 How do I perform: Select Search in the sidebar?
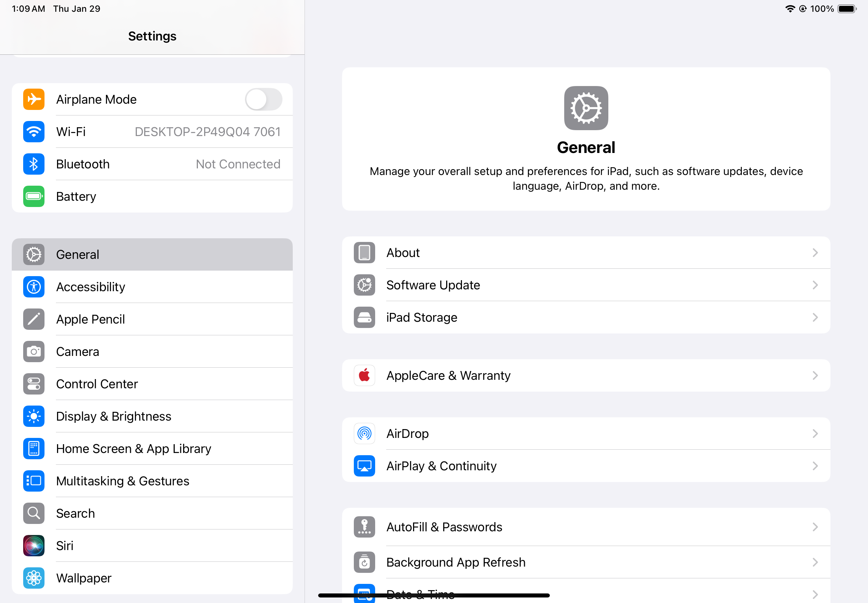coord(152,513)
